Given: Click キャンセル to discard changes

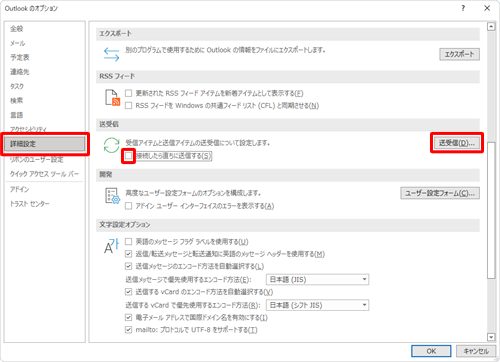Looking at the screenshot, I should 476,351.
